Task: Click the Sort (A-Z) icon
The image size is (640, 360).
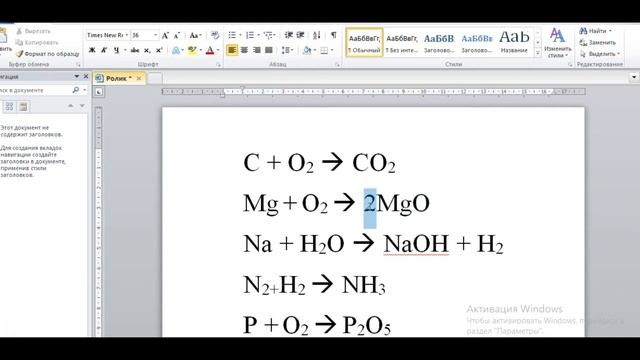Action: [317, 36]
